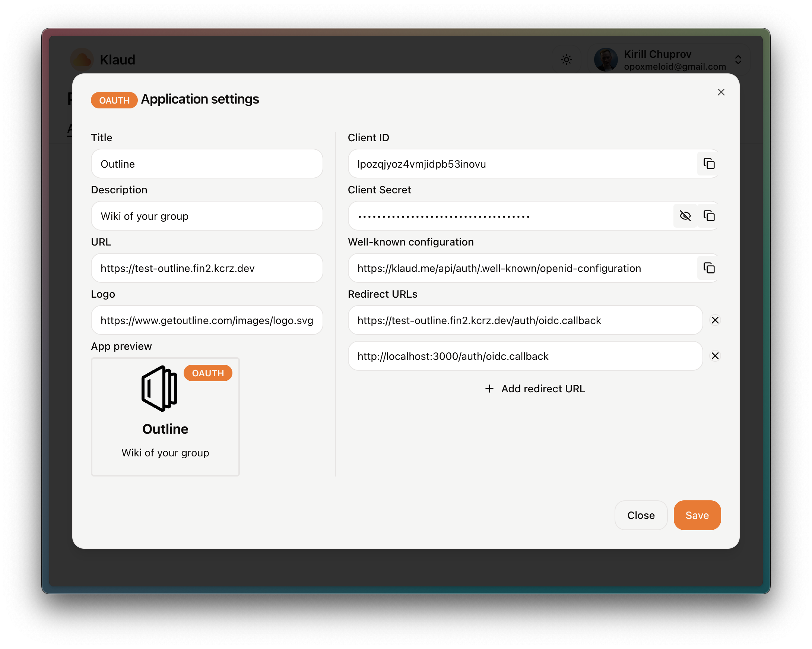Click the Outline app preview card

[x=165, y=417]
